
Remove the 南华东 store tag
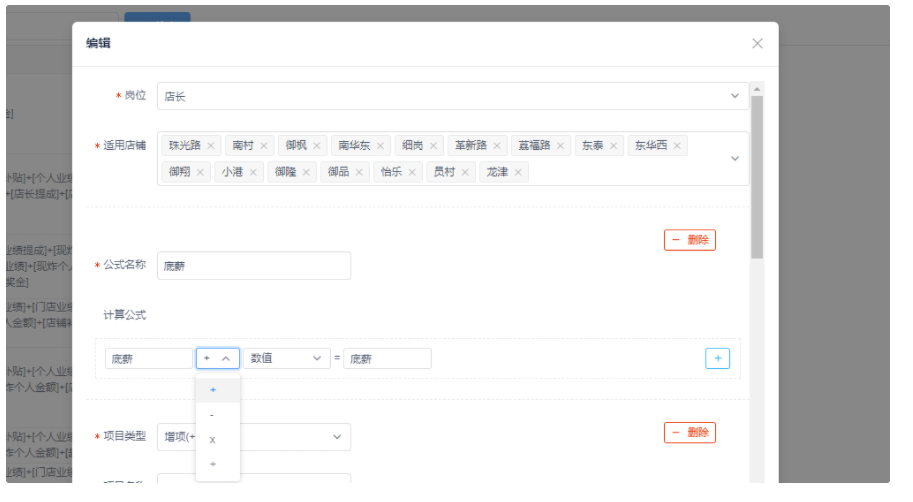(380, 146)
